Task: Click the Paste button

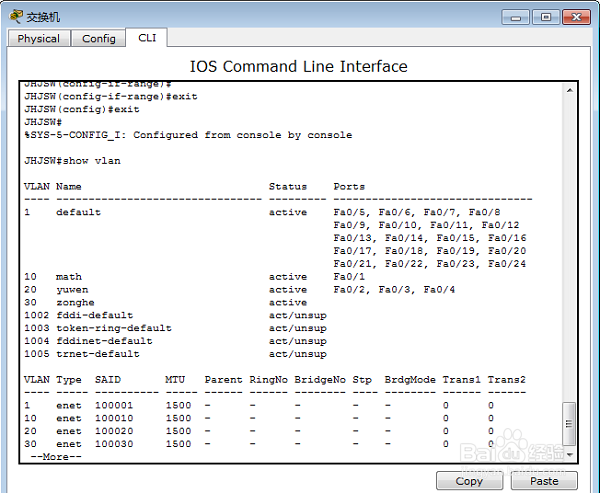Action: coord(544,481)
